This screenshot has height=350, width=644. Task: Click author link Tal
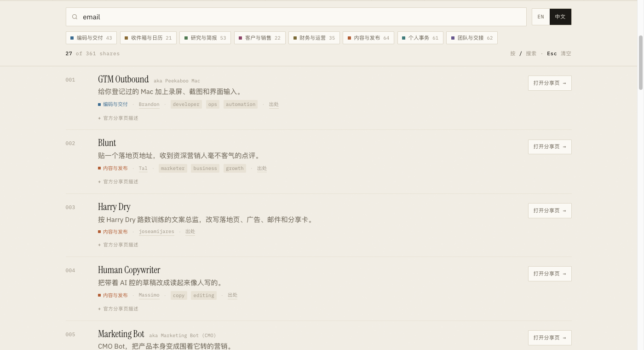point(143,169)
